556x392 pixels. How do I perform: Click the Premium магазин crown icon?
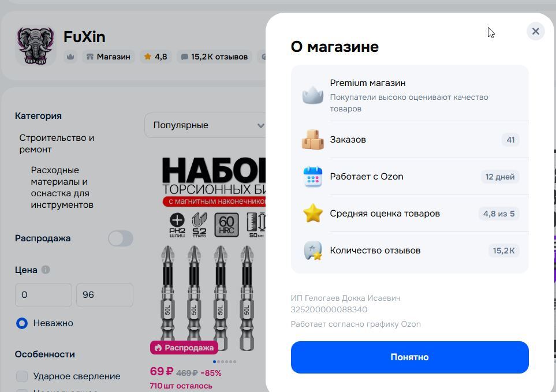(313, 95)
